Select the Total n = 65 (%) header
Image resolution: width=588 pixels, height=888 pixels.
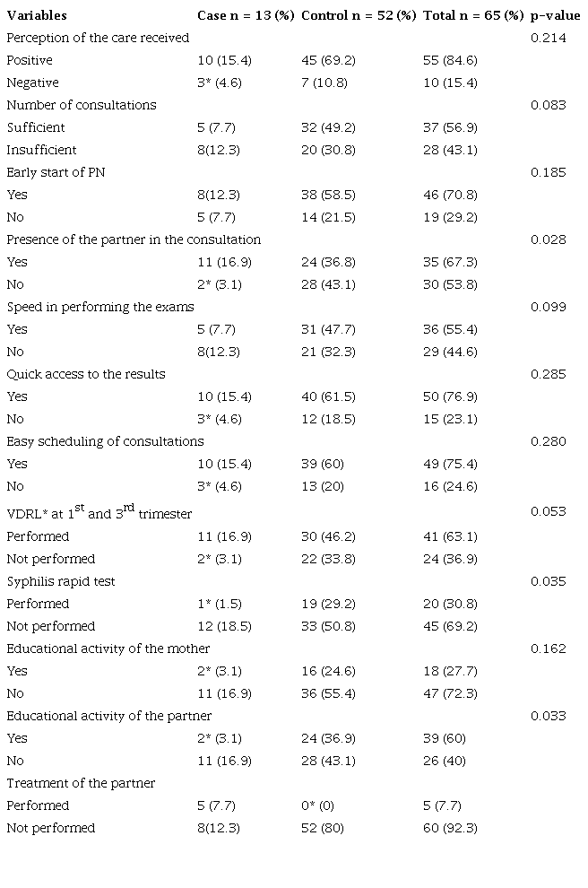(x=472, y=15)
